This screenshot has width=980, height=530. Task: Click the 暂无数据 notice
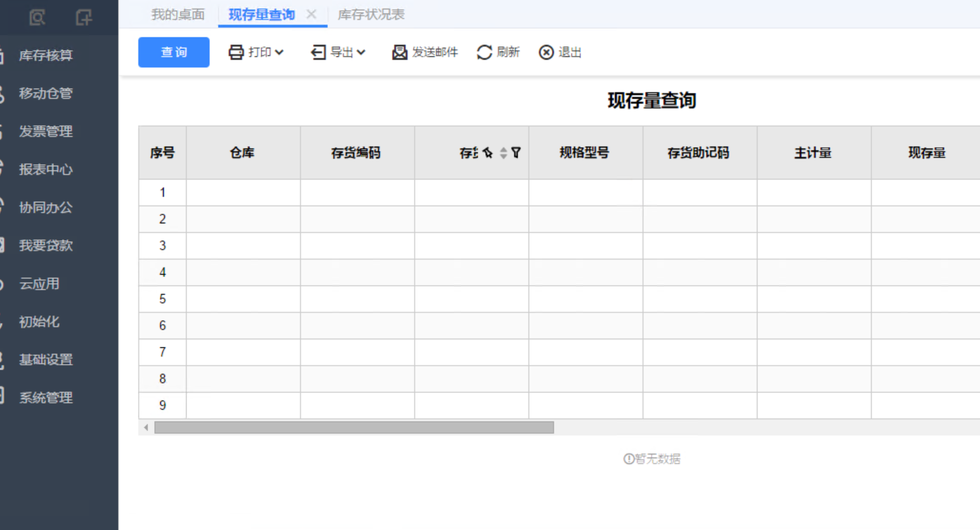tap(652, 459)
